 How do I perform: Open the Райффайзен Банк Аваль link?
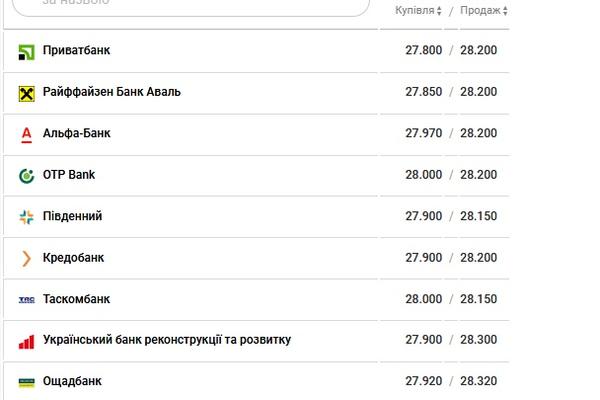(x=112, y=92)
